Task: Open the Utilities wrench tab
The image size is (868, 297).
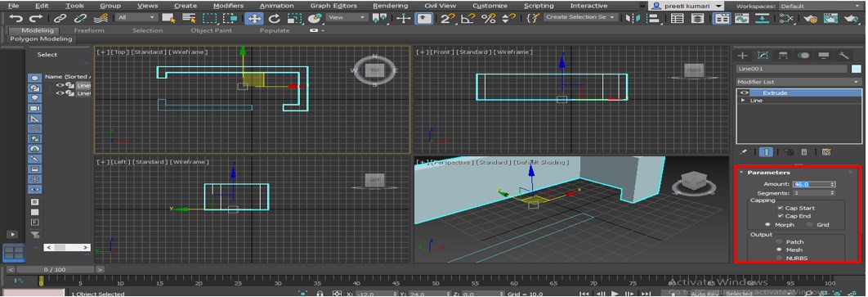Action: click(x=844, y=56)
